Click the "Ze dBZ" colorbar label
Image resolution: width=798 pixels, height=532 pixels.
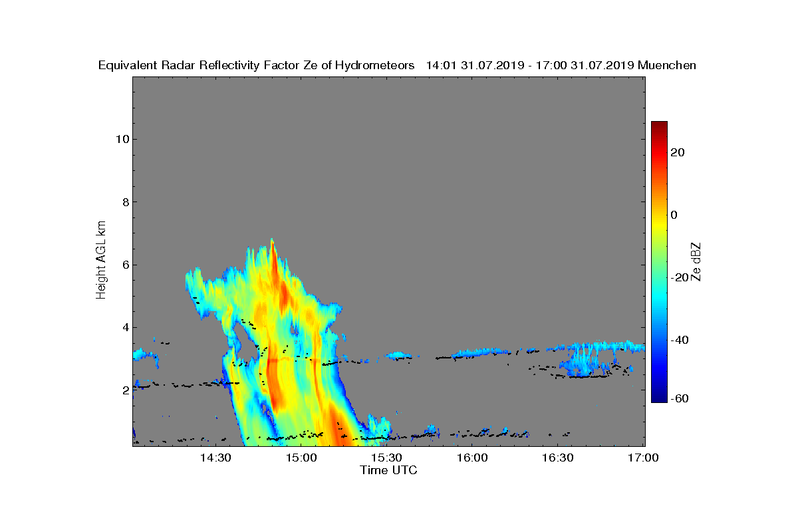click(696, 261)
